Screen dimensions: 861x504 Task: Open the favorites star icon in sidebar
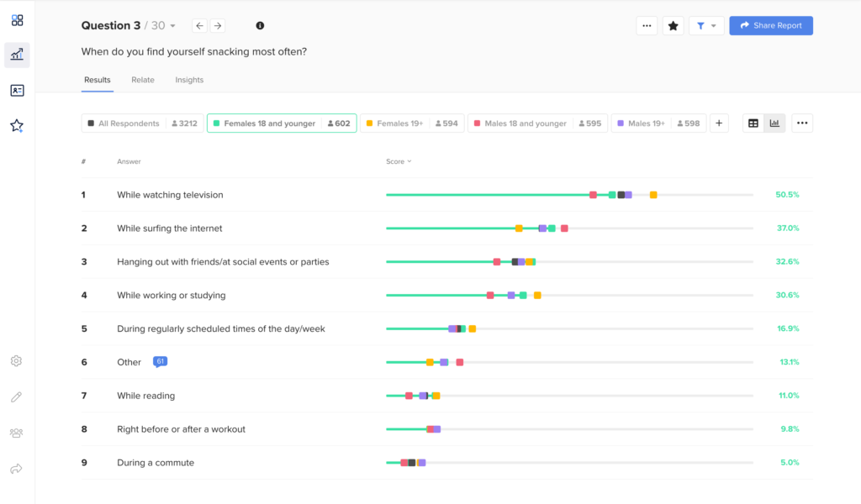point(17,126)
